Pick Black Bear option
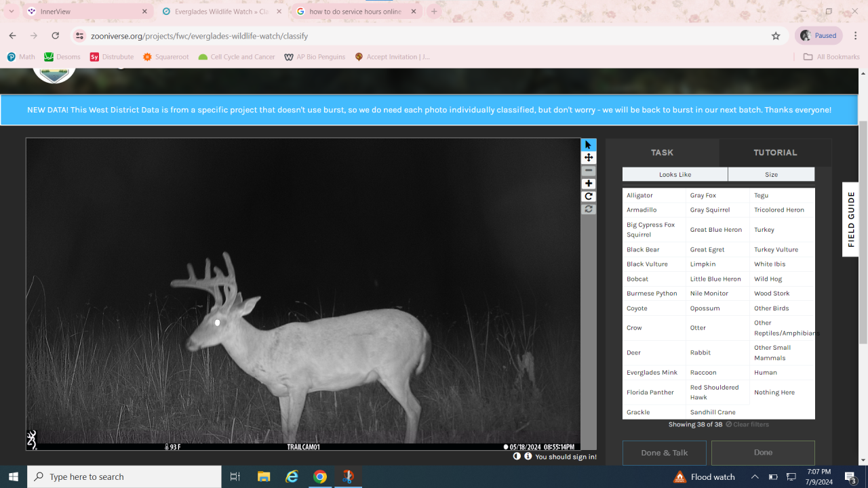 654,249
